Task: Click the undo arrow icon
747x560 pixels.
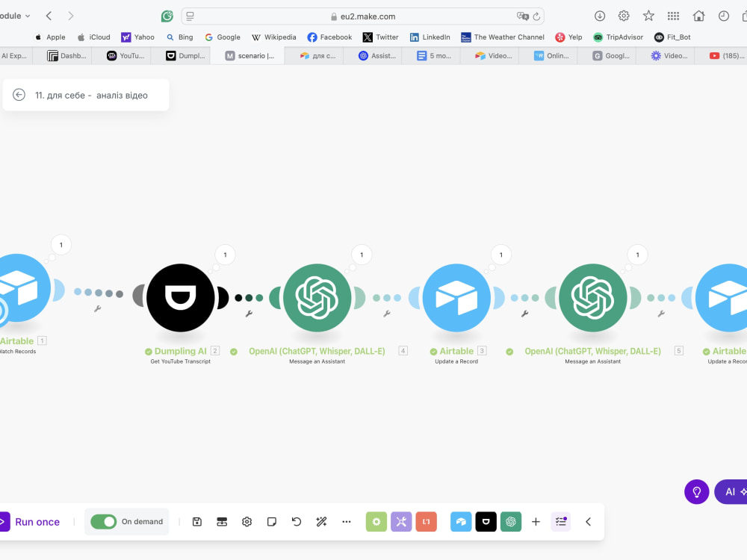Action: click(297, 522)
